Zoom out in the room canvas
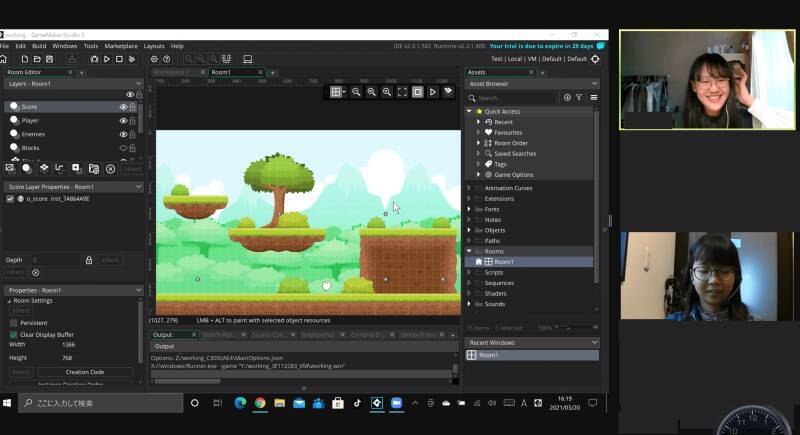Screen dimensions: 800x435 pos(356,92)
